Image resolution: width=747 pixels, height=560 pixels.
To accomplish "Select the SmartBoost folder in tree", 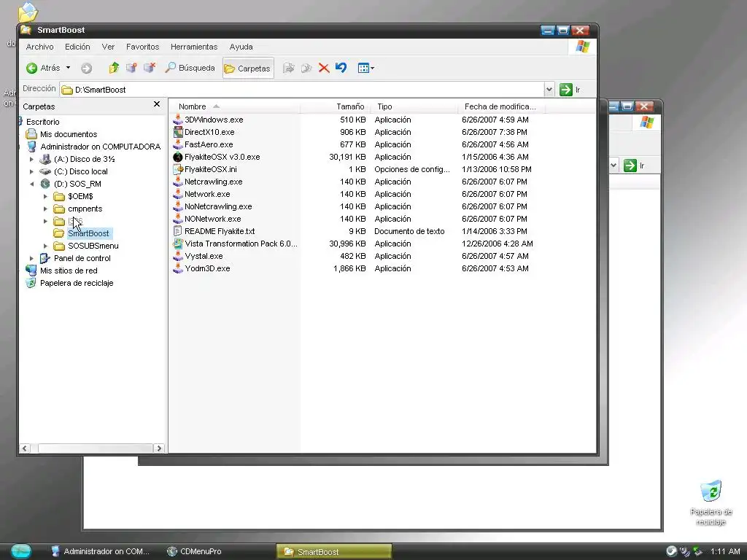I will coord(88,233).
